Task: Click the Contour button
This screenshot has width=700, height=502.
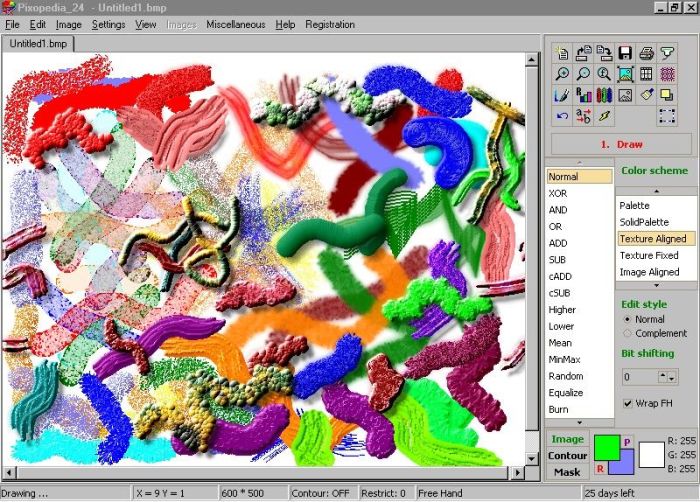Action: pos(567,456)
